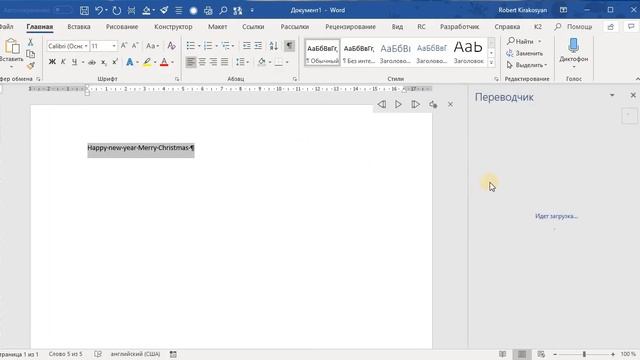This screenshot has height=360, width=640.
Task: Open text highlight color
Action: coord(147,62)
